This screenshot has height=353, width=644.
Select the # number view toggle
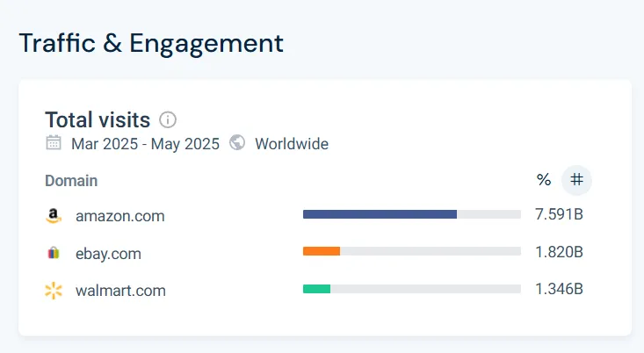point(576,180)
